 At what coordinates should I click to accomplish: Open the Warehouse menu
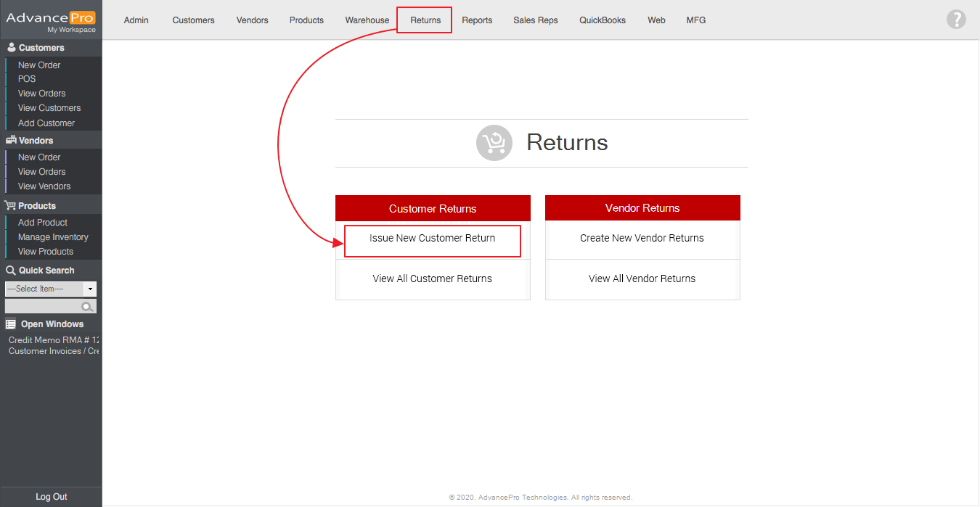coord(367,20)
